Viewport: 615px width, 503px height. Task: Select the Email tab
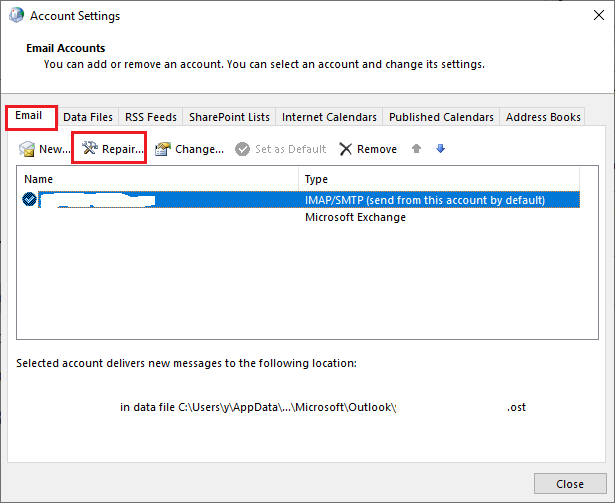29,116
